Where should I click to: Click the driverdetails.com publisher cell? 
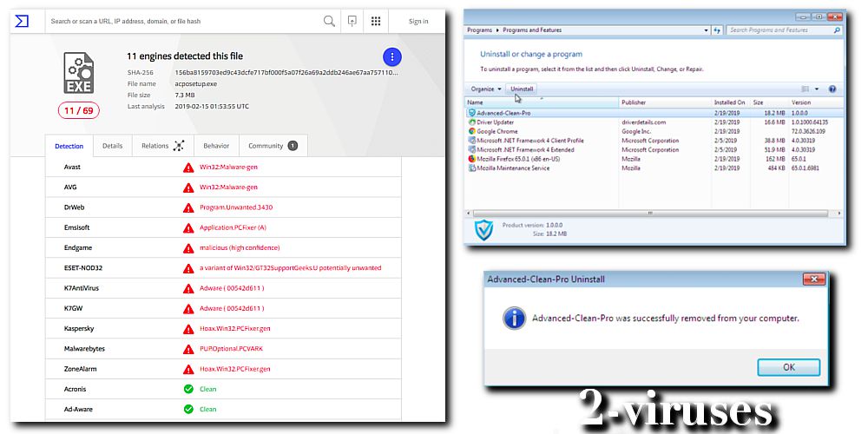(x=644, y=122)
